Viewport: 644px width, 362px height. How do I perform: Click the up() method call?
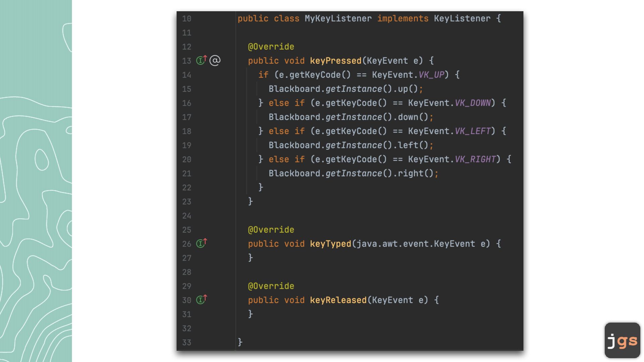click(x=405, y=89)
